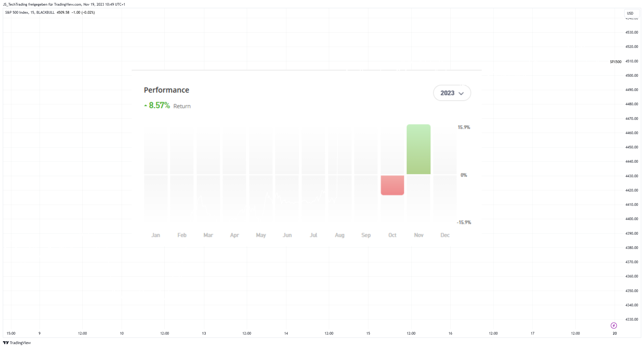Click the 0% axis label
Screen dimensions: 644x348
click(x=464, y=175)
